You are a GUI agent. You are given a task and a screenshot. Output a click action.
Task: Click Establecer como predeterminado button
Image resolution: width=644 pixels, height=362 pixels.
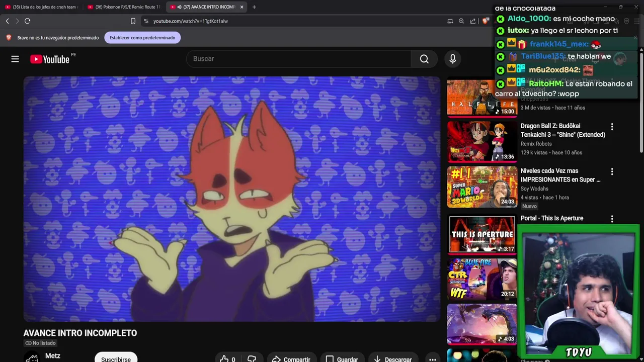(x=142, y=38)
